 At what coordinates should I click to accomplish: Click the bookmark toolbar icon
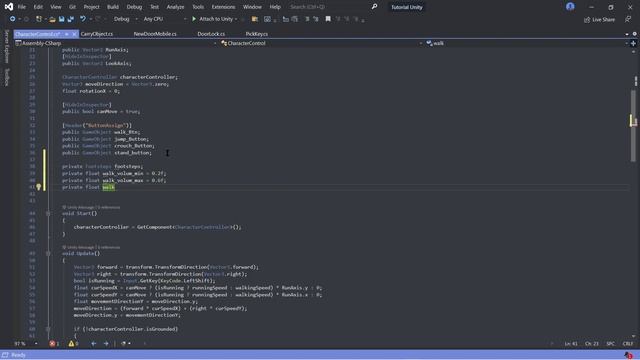pos(328,19)
